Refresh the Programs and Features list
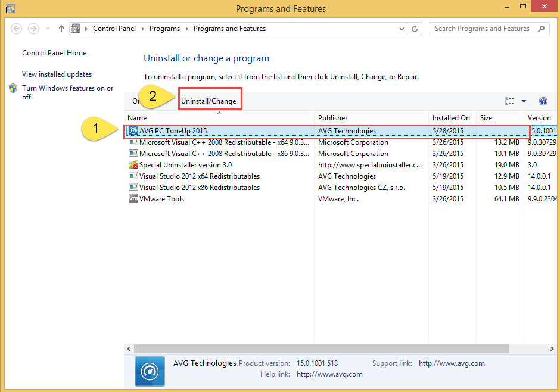The image size is (560, 392). pos(415,29)
